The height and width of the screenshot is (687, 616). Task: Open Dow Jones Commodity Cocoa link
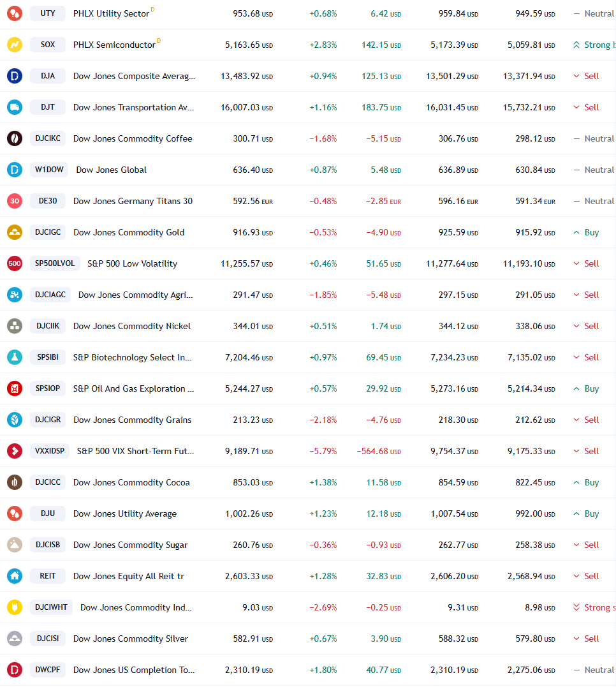click(x=131, y=482)
